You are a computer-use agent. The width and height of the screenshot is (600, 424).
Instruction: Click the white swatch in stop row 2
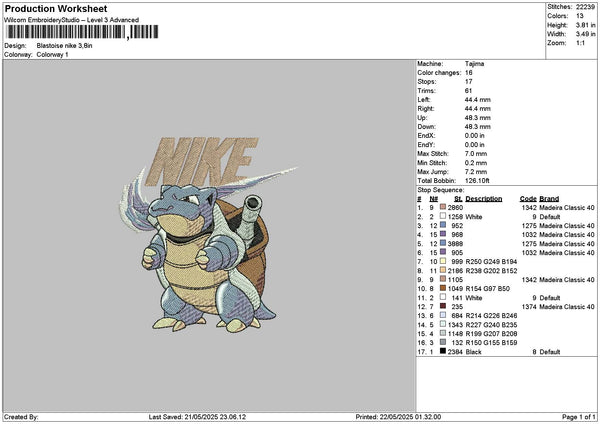coord(443,216)
